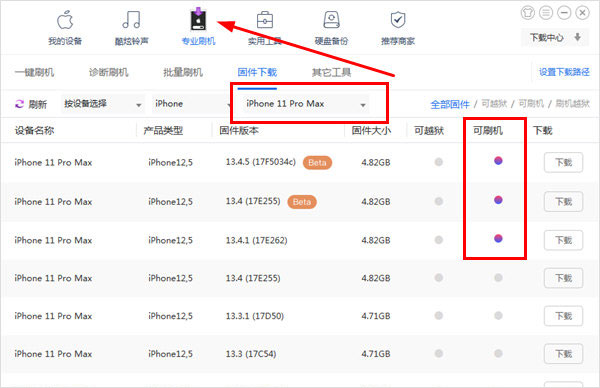Open 我的设备 Apple icon
The image size is (600, 388).
click(x=65, y=20)
